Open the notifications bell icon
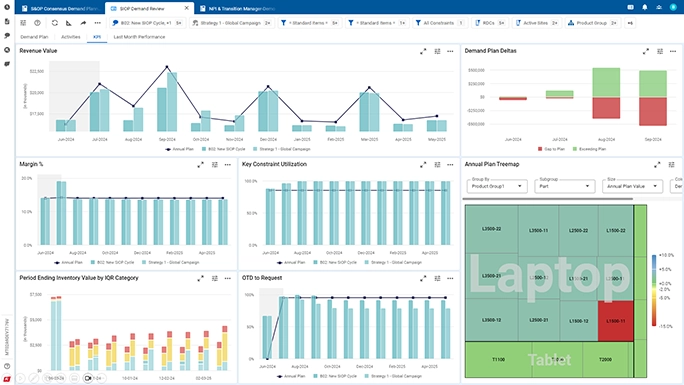The height and width of the screenshot is (385, 684). pos(645,7)
